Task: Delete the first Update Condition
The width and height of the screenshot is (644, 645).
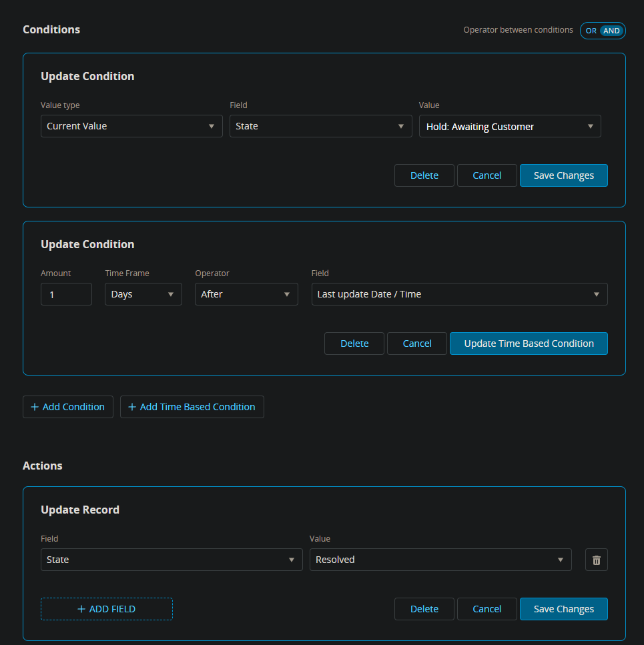Action: coord(424,175)
